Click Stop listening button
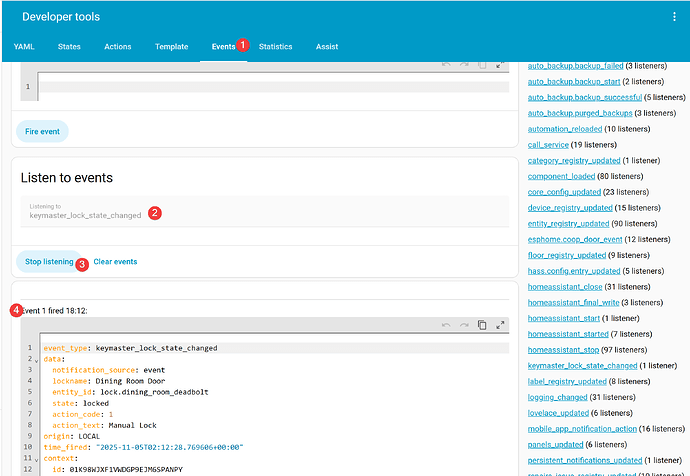The width and height of the screenshot is (690, 476). [49, 262]
